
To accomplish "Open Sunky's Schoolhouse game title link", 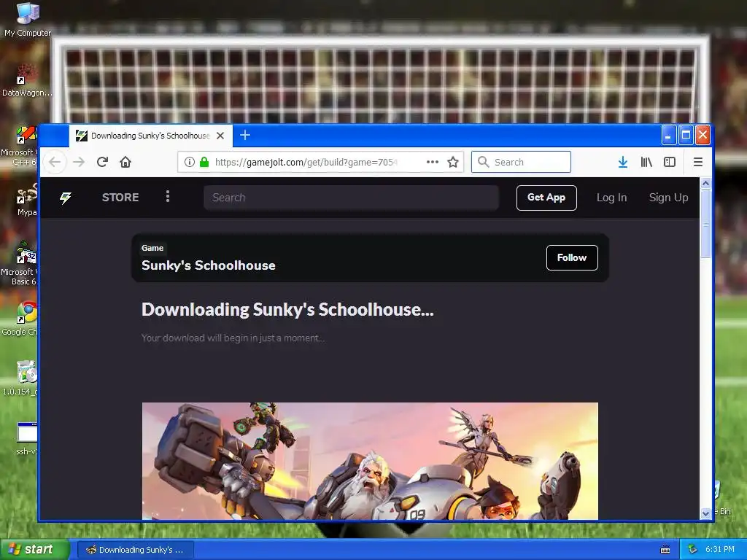I will (208, 265).
